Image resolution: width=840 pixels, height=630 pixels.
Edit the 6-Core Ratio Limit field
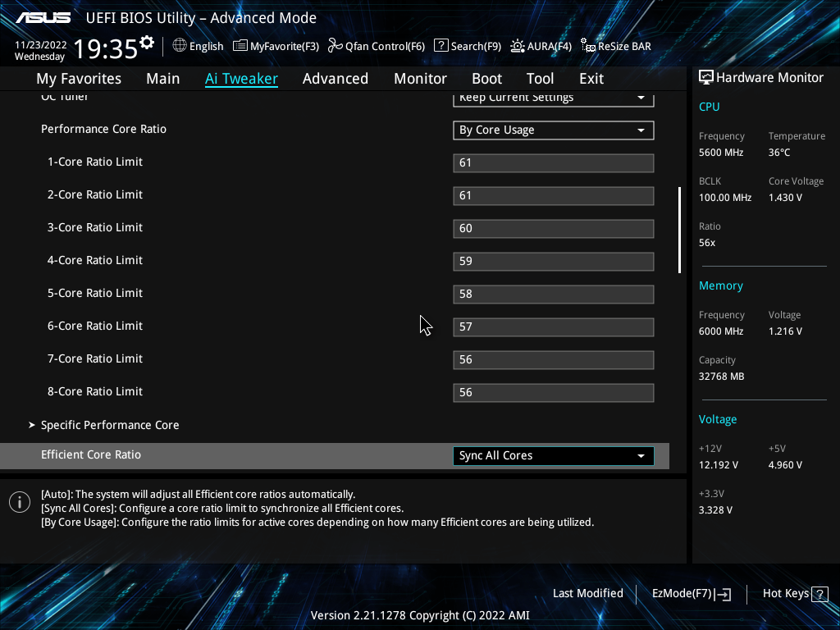pos(554,326)
